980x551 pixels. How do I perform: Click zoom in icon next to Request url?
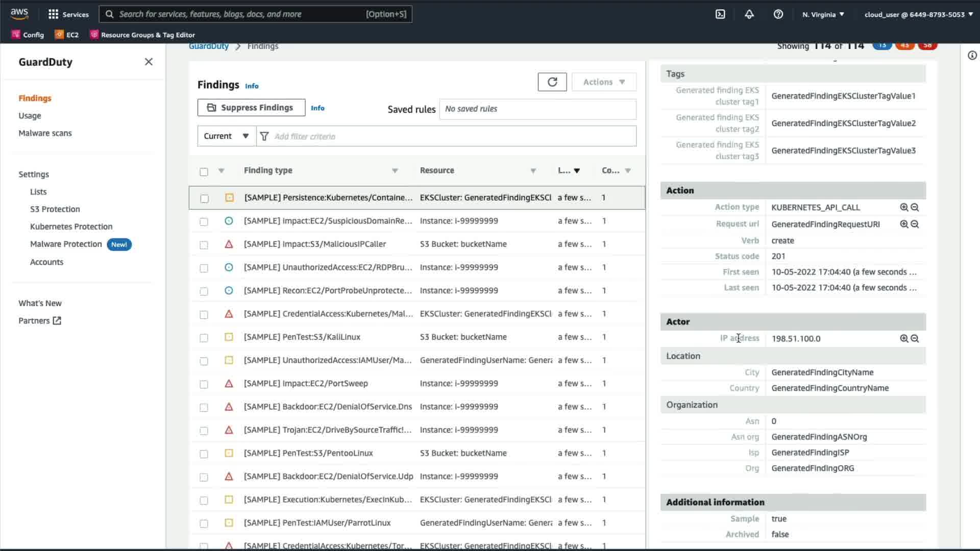coord(904,224)
